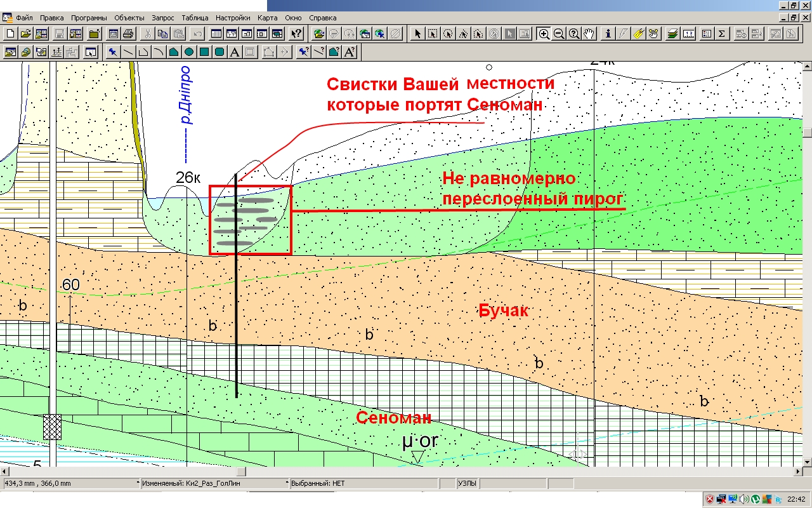This screenshot has height=508, width=812.
Task: Open the Text Style 'A?' icon
Action: 350,52
